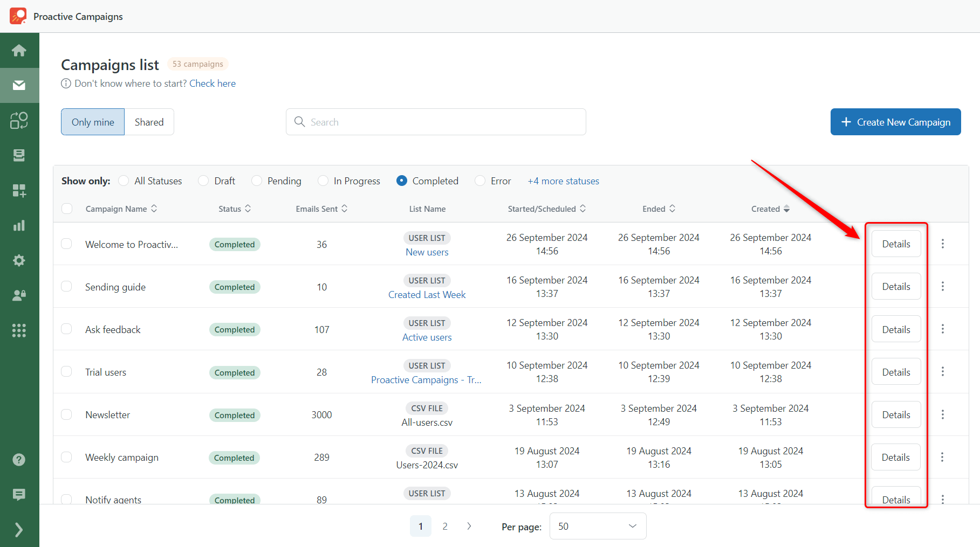Tick the checkbox for Welcome to Proactiv campaign
This screenshot has width=980, height=547.
click(66, 244)
